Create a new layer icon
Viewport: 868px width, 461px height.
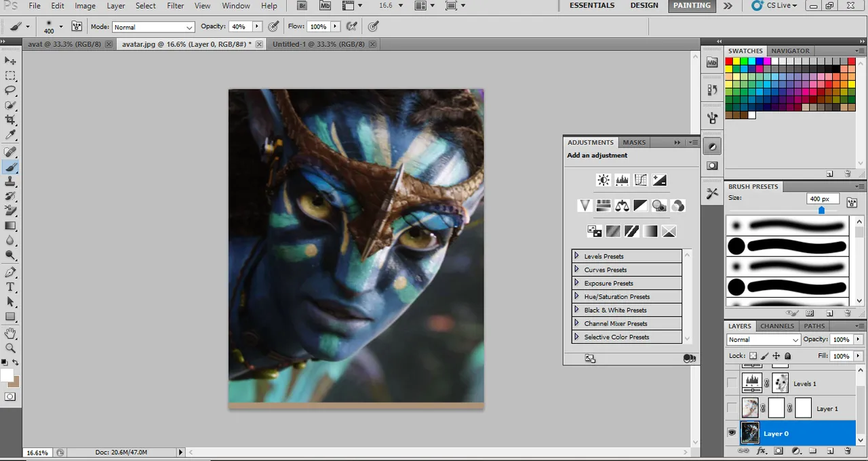tap(830, 451)
